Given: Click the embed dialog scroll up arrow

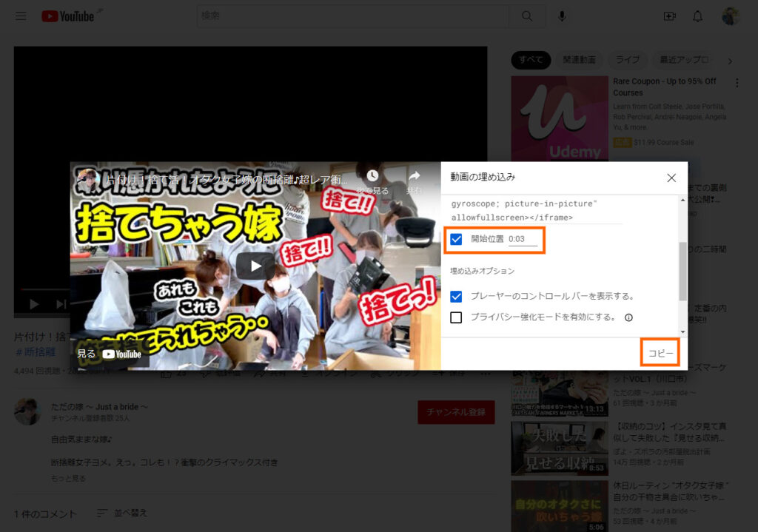Looking at the screenshot, I should click(x=682, y=200).
